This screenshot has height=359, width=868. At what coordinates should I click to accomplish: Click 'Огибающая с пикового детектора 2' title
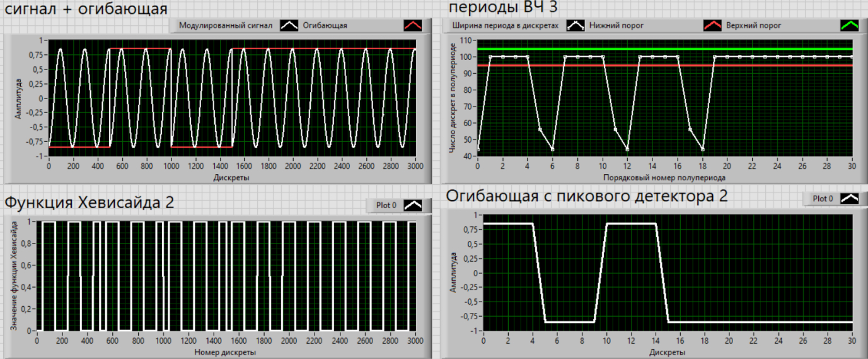tap(587, 196)
